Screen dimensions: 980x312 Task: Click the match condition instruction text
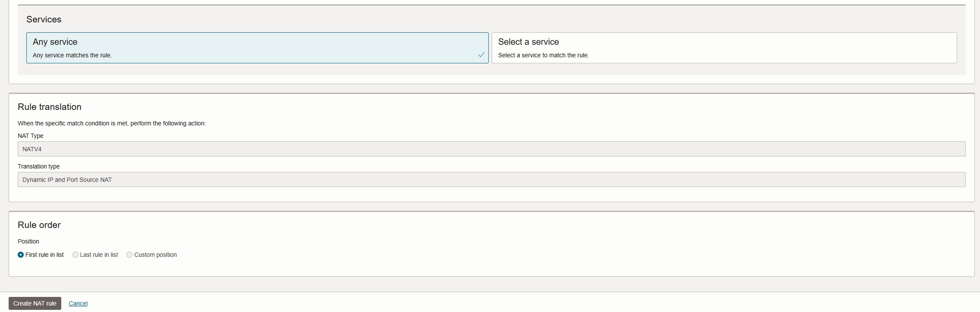point(112,123)
